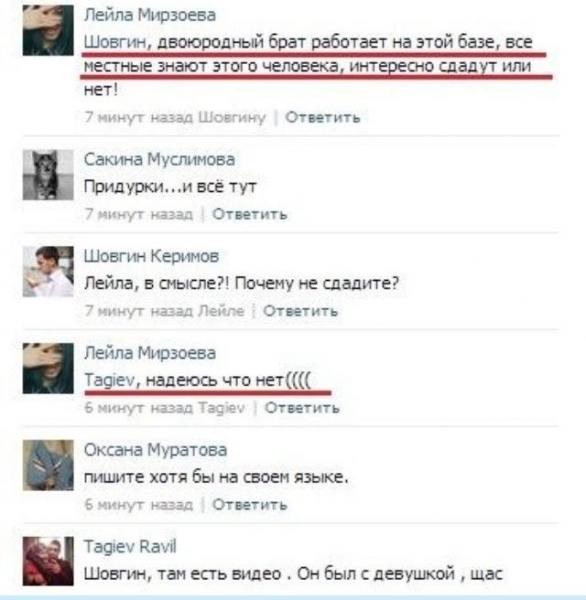Open author name Лейла Мирзоева on first comment

coord(150,15)
